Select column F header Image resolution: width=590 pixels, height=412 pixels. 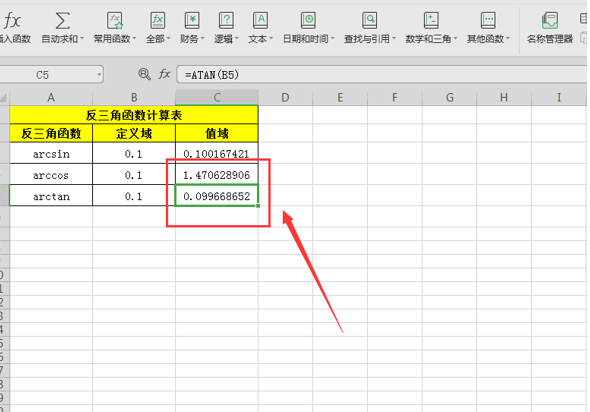tap(395, 98)
